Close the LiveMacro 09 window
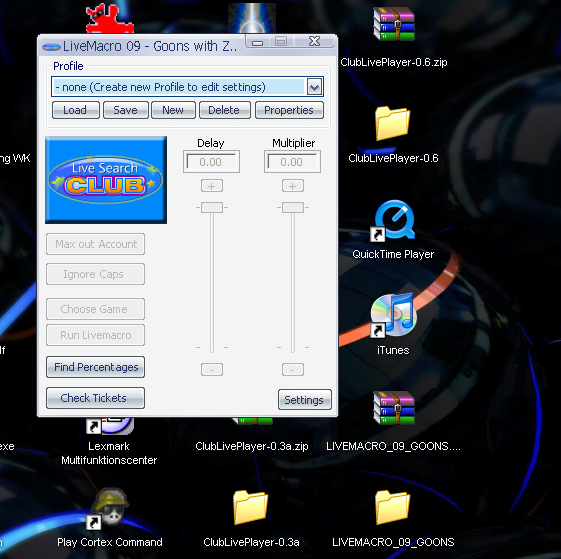Screen dimensions: 561x559 coord(314,42)
